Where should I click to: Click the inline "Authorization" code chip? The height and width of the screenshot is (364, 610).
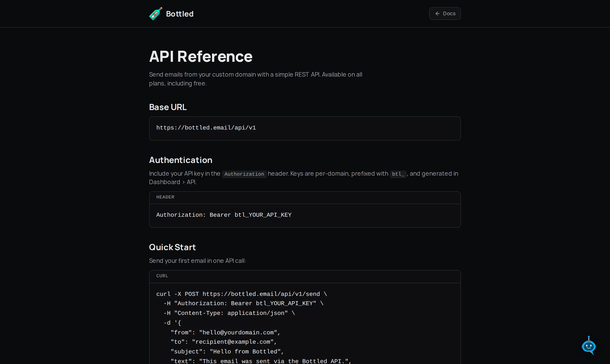coord(244,174)
